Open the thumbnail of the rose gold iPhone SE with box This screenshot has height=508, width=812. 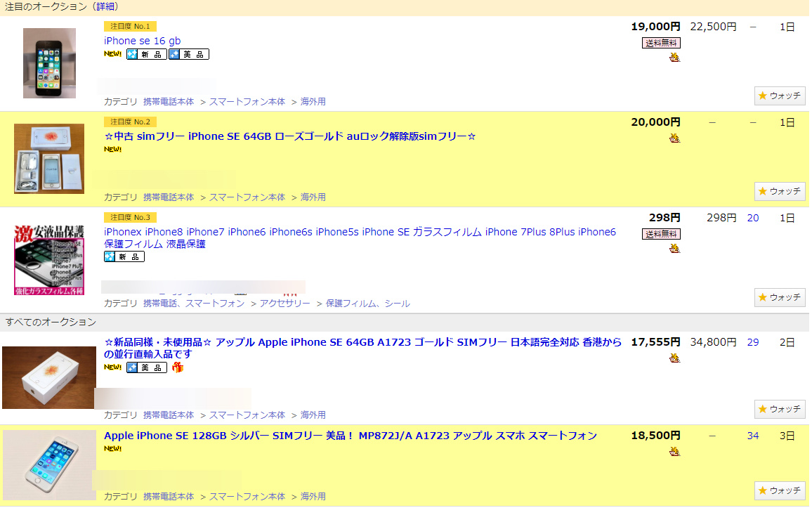(49, 159)
